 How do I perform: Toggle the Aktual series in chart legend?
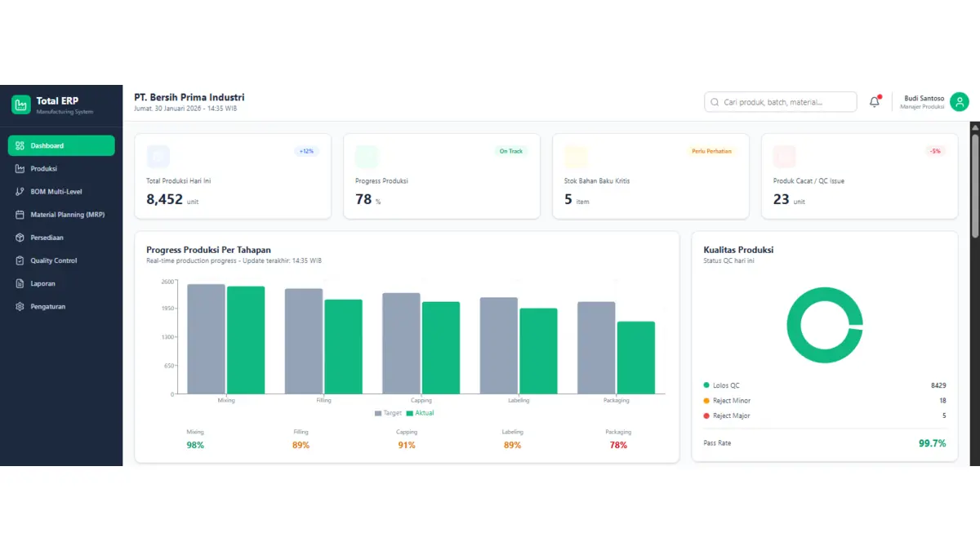pyautogui.click(x=420, y=413)
